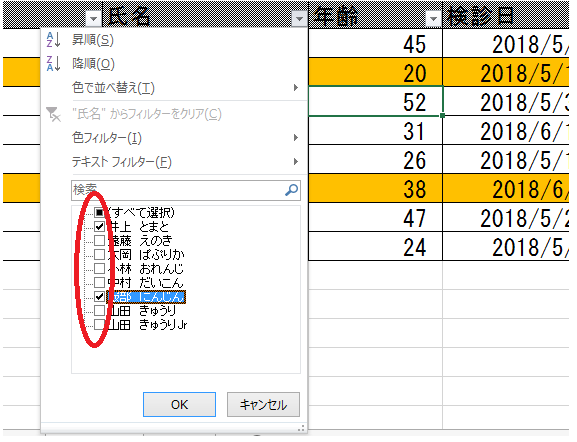Check the 山田 きゅうり checkbox

pos(99,311)
